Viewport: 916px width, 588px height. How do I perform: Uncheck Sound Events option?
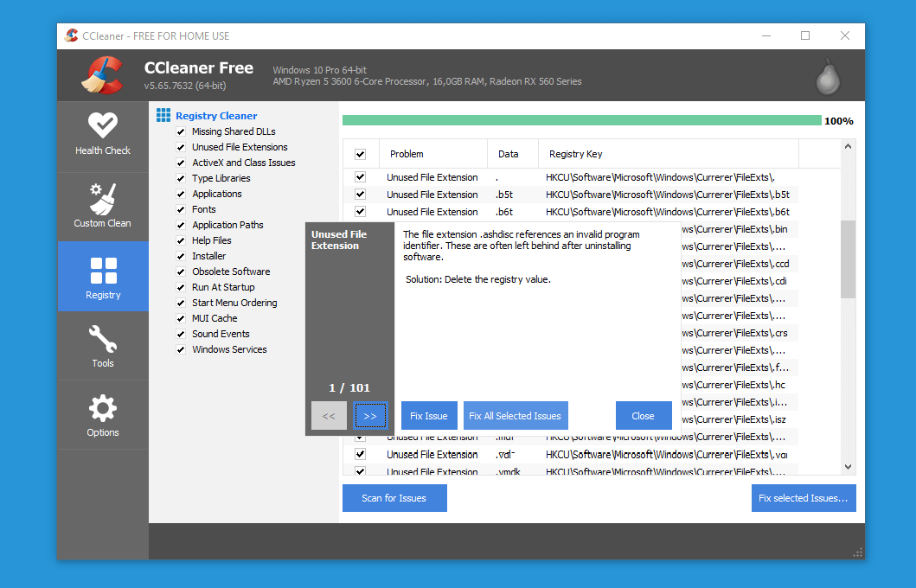tap(181, 334)
